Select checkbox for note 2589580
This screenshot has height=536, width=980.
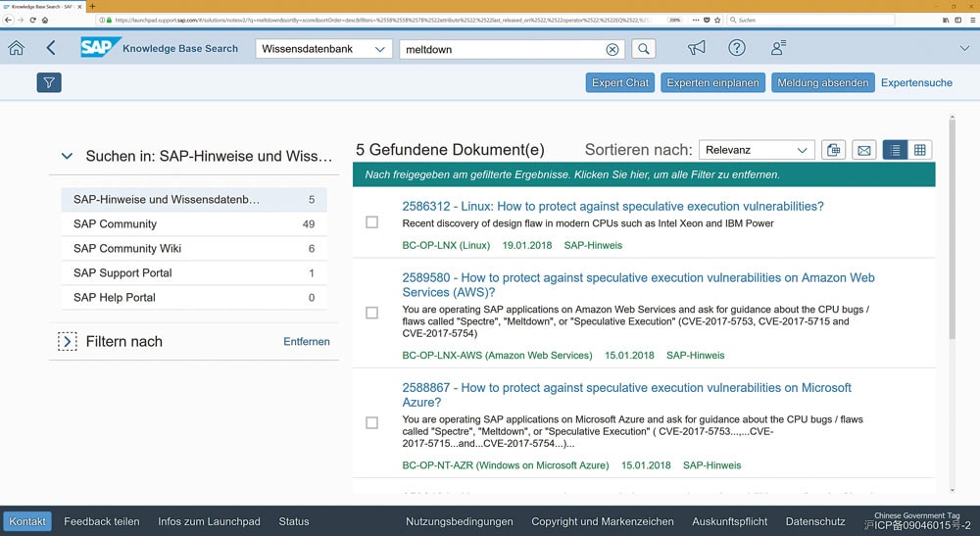tap(371, 313)
